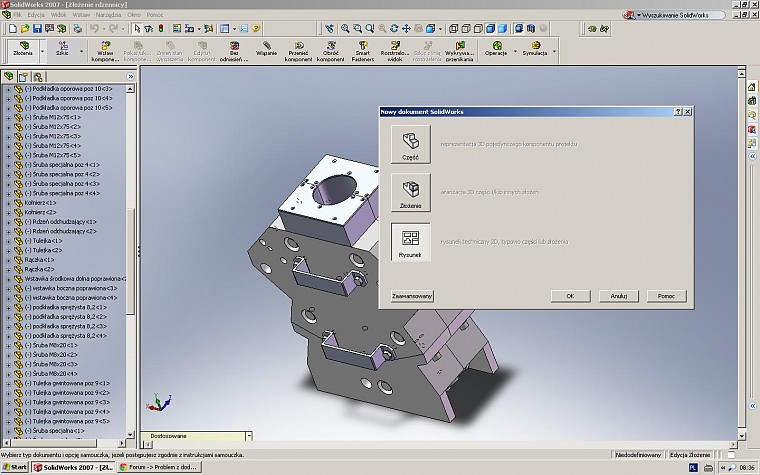Open the Okno menu
The height and width of the screenshot is (475, 760).
click(134, 15)
